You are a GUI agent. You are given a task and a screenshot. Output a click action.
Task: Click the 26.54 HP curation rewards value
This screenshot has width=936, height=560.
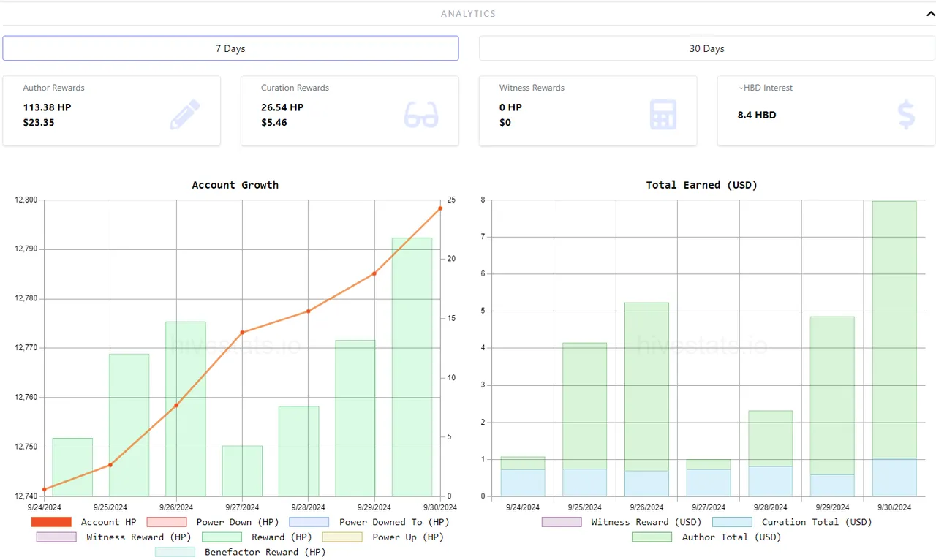(282, 107)
